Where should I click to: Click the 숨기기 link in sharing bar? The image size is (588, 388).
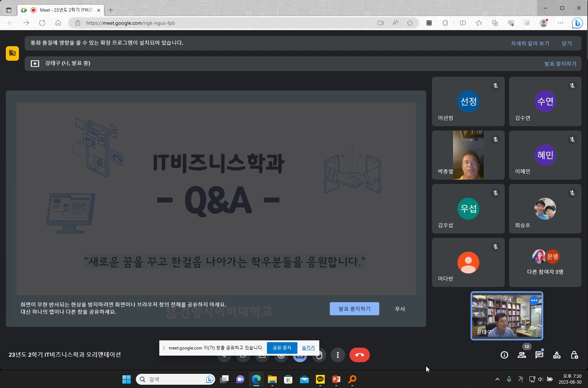pyautogui.click(x=308, y=348)
